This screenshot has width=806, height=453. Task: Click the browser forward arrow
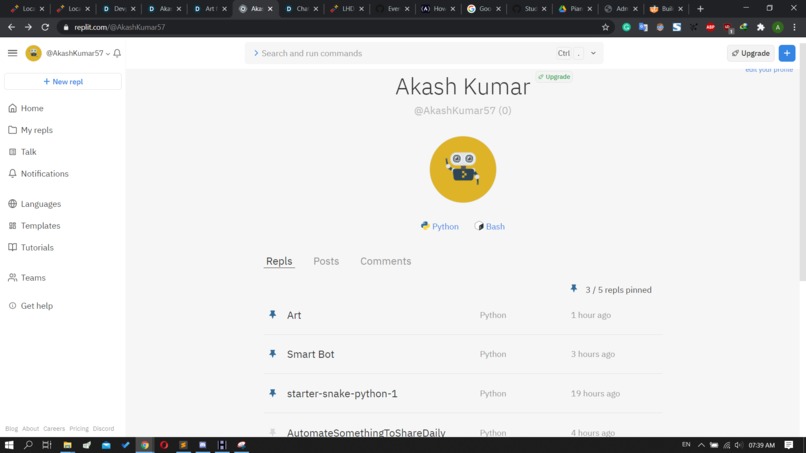[x=28, y=27]
